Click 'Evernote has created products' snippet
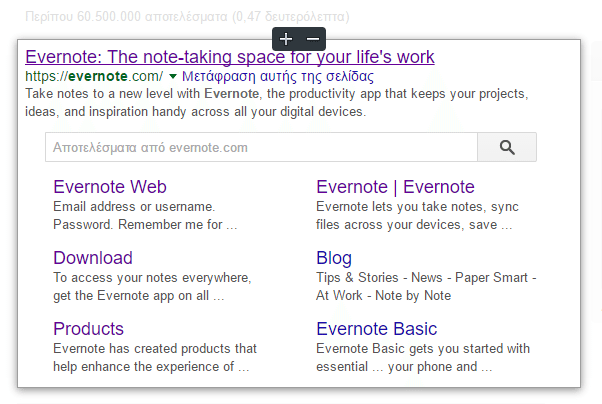Screen dimensions: 602x404 point(155,358)
